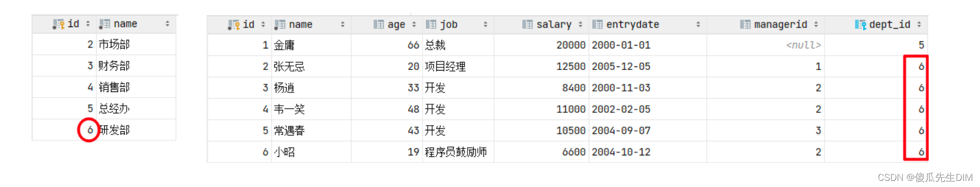
Task: Toggle sort arrows on the salary column
Action: (580, 25)
